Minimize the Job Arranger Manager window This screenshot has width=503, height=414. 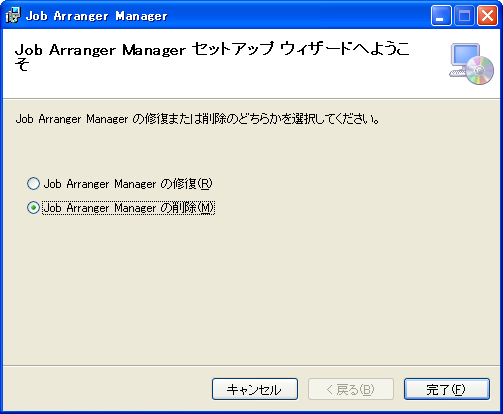click(441, 15)
